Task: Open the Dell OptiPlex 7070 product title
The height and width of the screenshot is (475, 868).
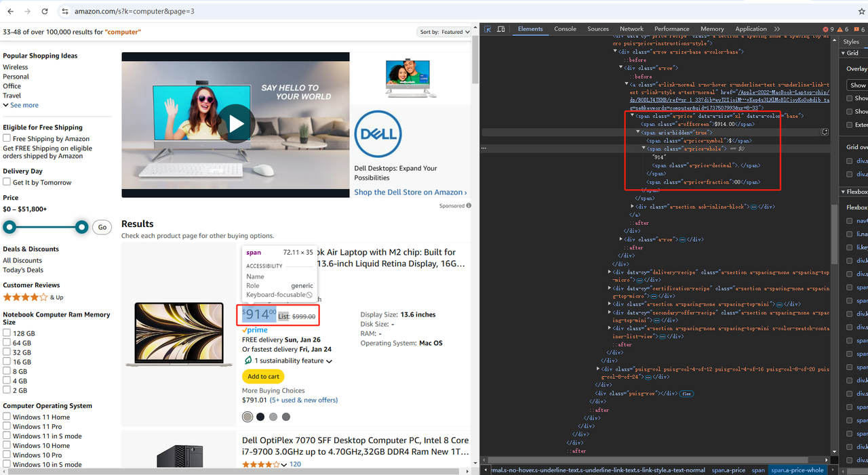Action: 355,446
